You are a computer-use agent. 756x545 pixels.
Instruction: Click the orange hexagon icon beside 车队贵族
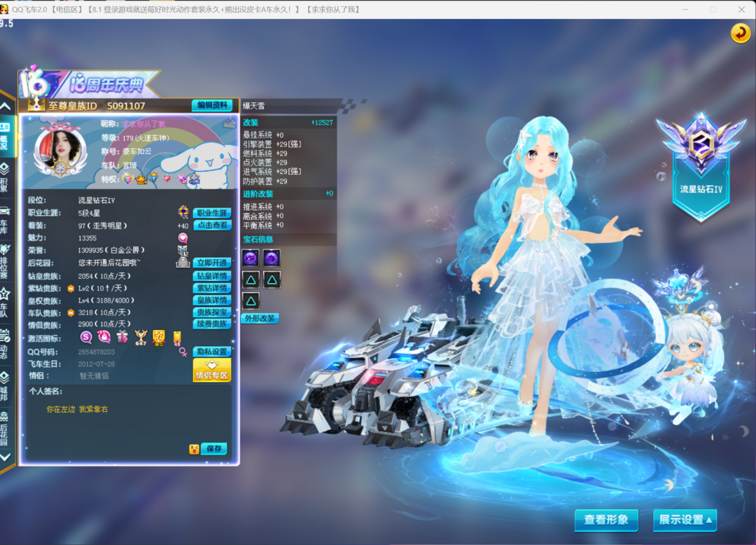71,312
